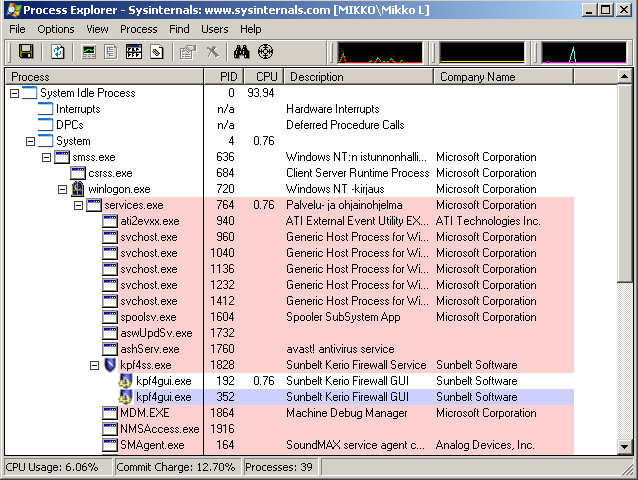The width and height of the screenshot is (638, 480).
Task: Click the spoolsv.exe process icon
Action: (x=110, y=317)
